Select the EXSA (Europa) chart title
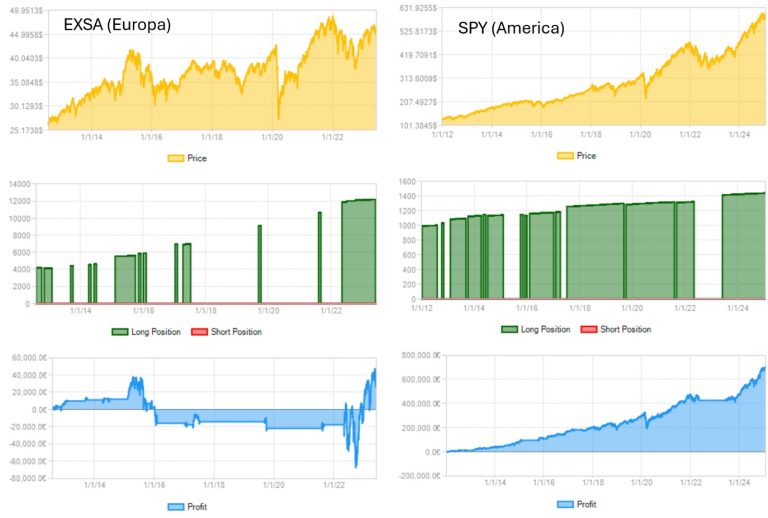The width and height of the screenshot is (768, 518). 118,24
